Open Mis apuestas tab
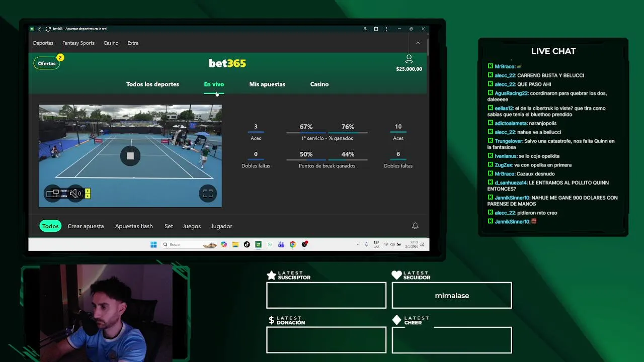The height and width of the screenshot is (362, 644). 267,84
